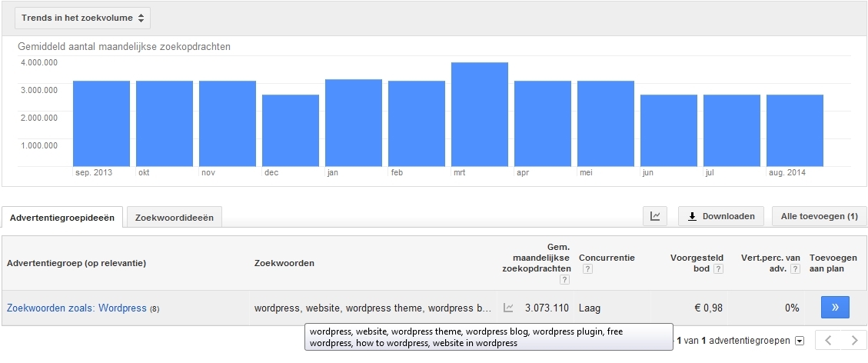Screen dimensions: 868x363
Task: Go to the next page of ad groups
Action: [854, 340]
